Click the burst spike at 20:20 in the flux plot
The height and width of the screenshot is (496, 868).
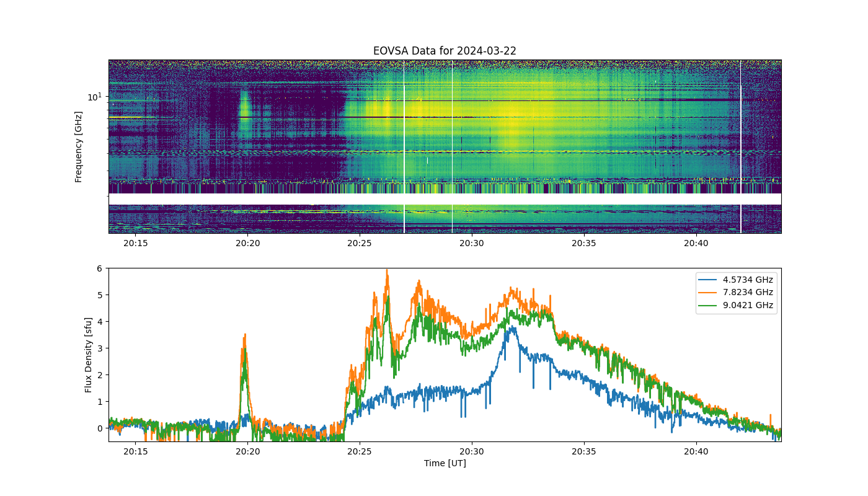tap(245, 347)
